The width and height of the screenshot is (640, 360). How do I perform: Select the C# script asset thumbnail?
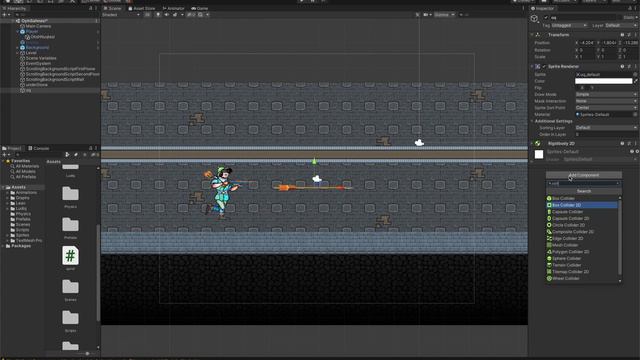tap(70, 256)
